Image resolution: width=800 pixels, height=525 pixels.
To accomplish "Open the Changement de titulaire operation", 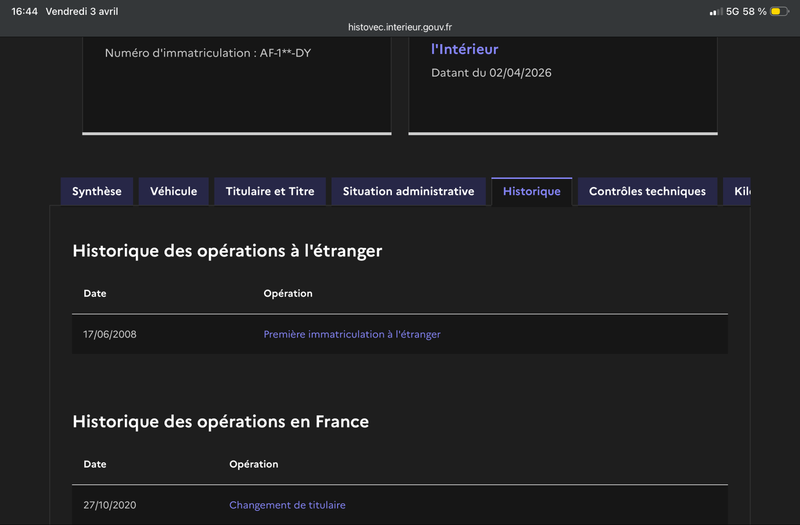I will coord(287,505).
